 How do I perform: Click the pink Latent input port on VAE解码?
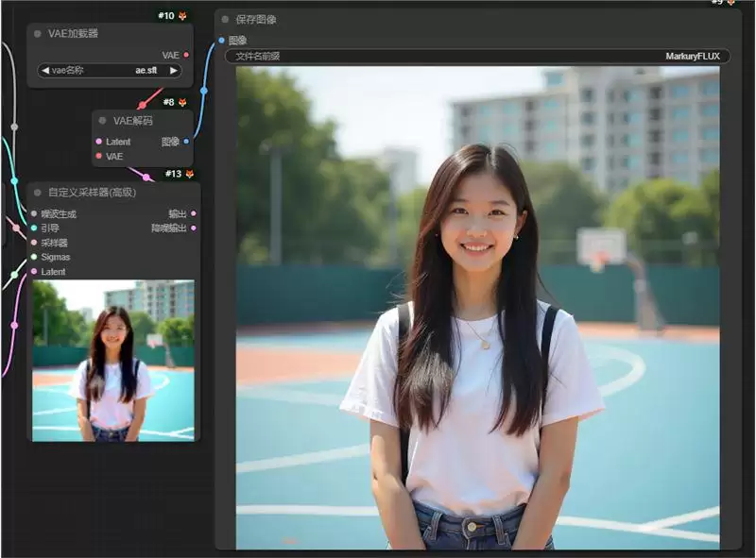[99, 142]
